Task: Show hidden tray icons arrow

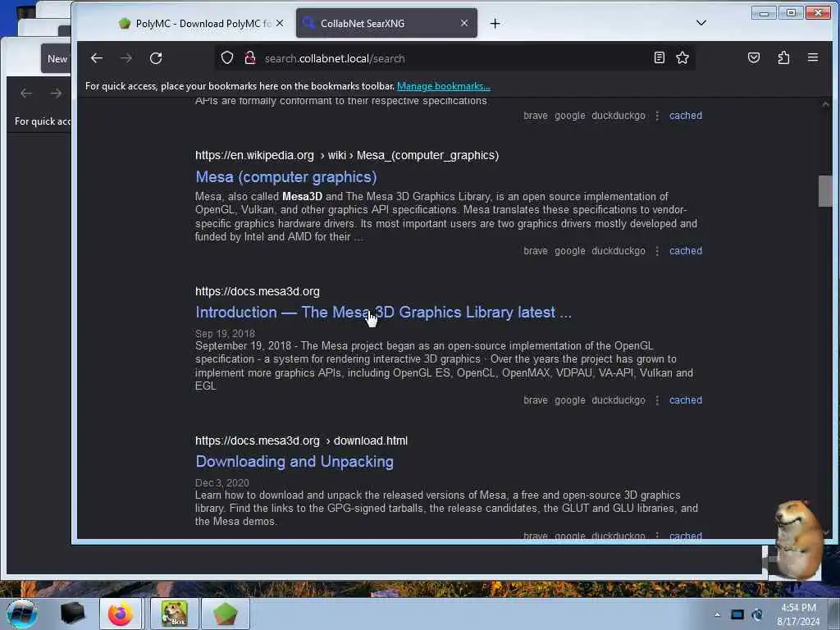Action: coord(717,615)
